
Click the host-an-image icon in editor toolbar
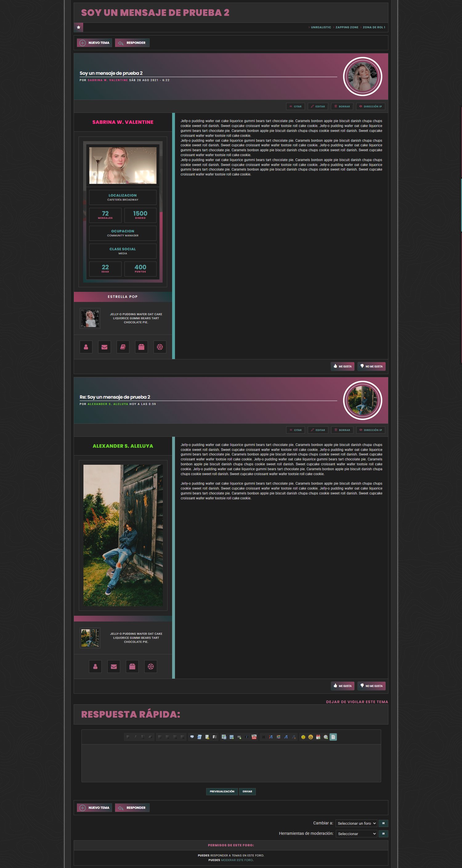tap(224, 737)
